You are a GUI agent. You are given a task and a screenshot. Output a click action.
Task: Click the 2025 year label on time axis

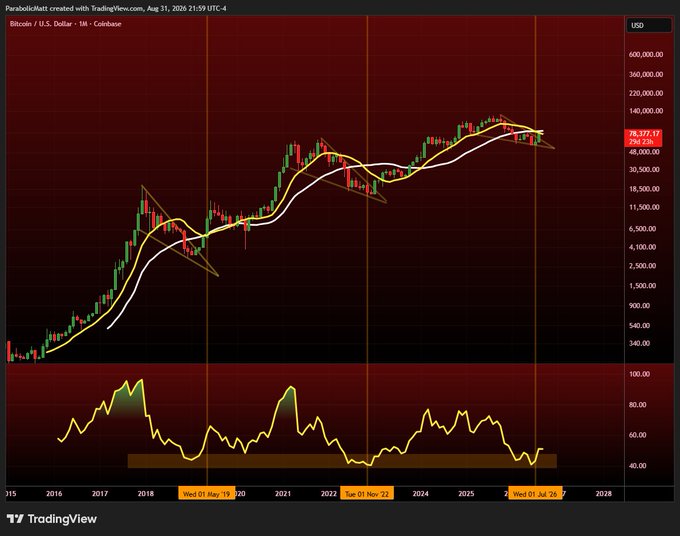tap(466, 494)
